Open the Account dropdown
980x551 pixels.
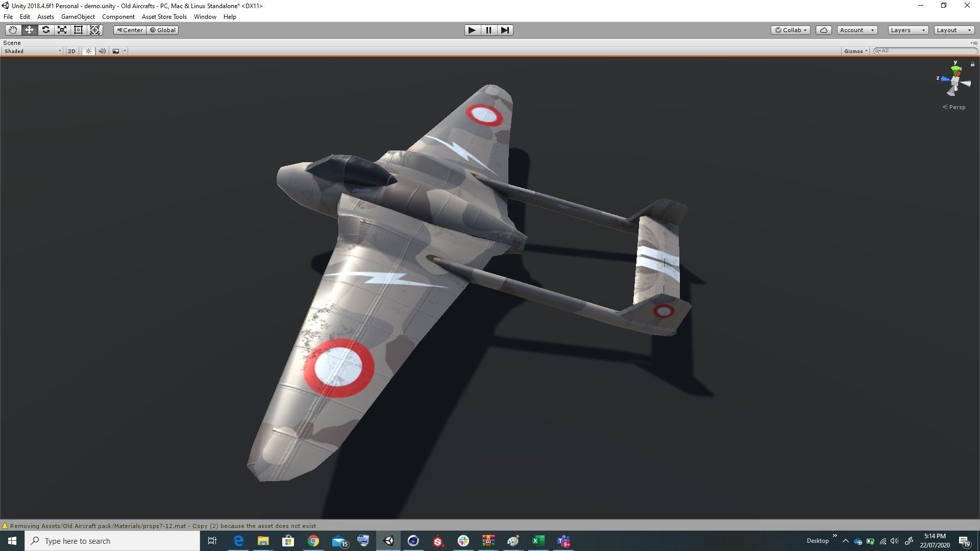point(857,30)
